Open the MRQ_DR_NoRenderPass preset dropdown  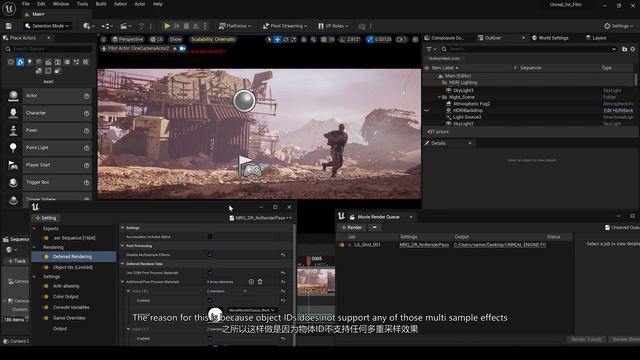pyautogui.click(x=260, y=218)
